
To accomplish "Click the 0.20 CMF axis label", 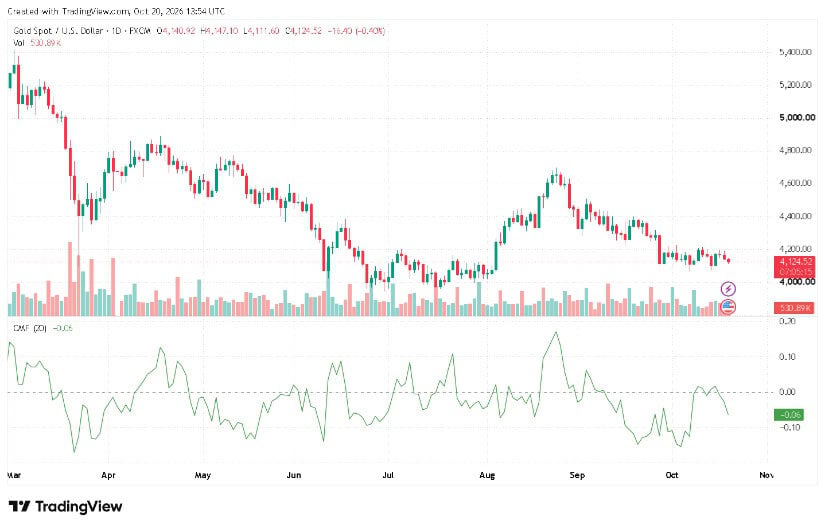I will point(787,321).
